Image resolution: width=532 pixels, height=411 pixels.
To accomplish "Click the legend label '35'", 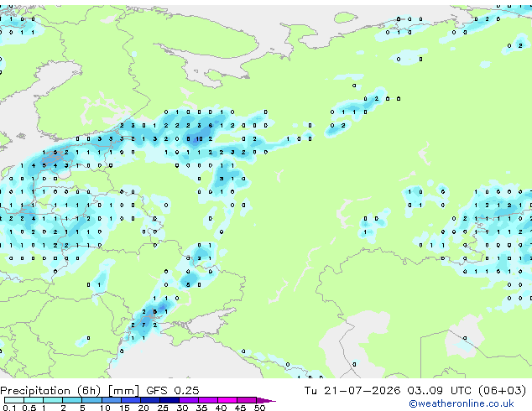I will click(201, 408).
